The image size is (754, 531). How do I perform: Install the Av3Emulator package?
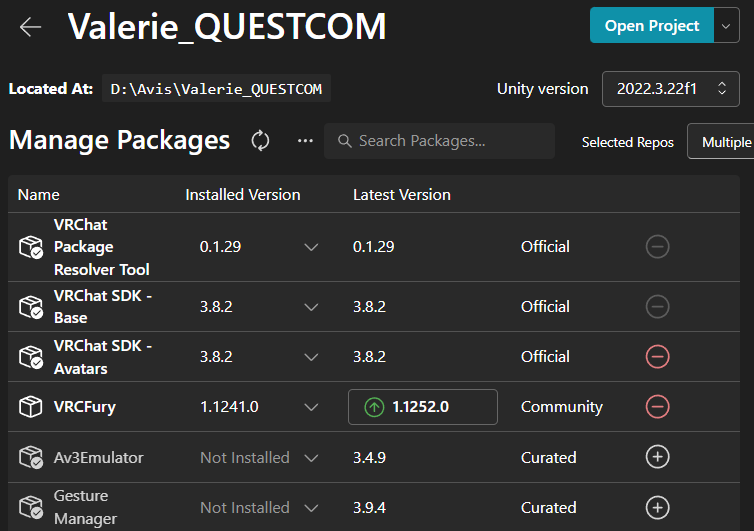[657, 457]
